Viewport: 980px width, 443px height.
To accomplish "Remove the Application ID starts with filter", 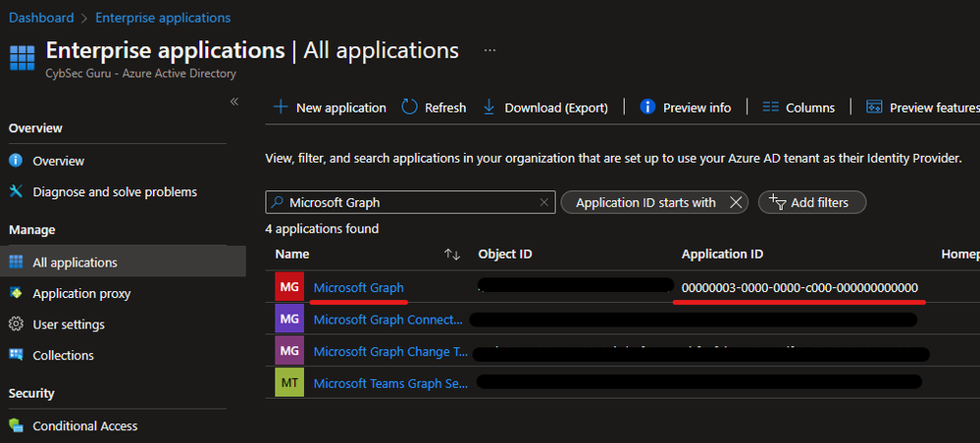I will [x=736, y=203].
